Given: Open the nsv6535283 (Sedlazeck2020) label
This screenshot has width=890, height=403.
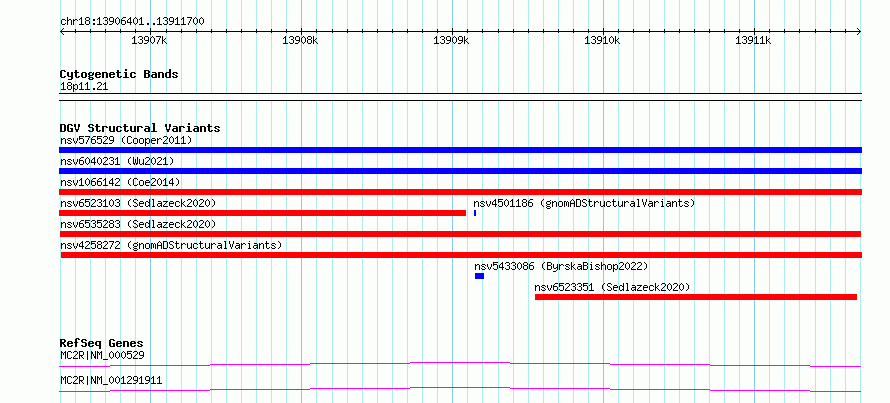Looking at the screenshot, I should point(138,224).
